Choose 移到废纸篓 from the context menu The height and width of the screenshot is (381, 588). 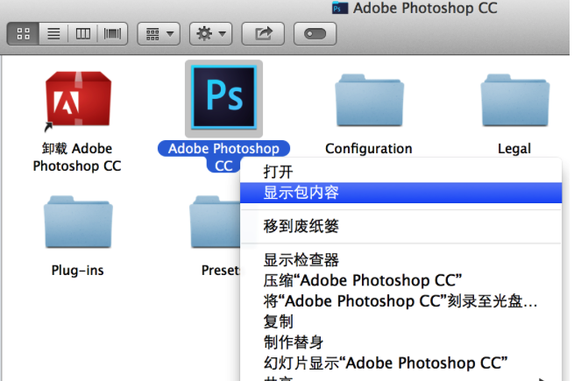[x=400, y=226]
